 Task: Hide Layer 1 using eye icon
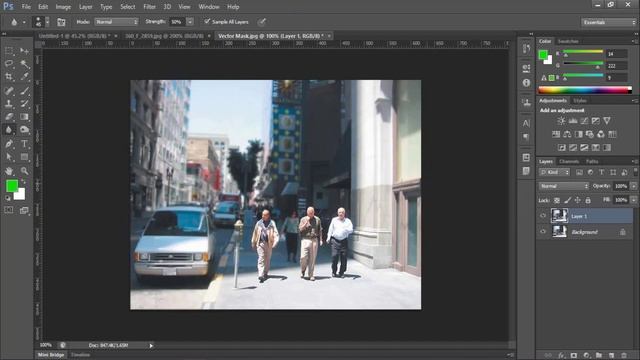pos(543,216)
